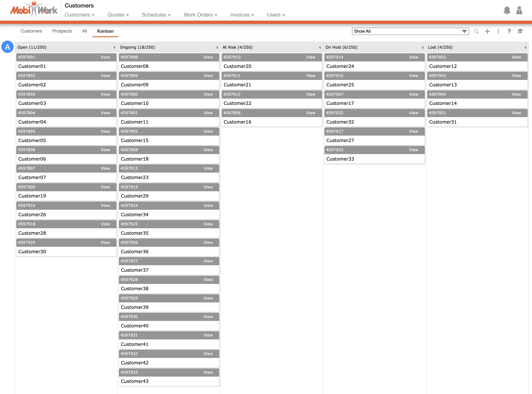
Task: Click View on card 4597910
Action: click(311, 57)
